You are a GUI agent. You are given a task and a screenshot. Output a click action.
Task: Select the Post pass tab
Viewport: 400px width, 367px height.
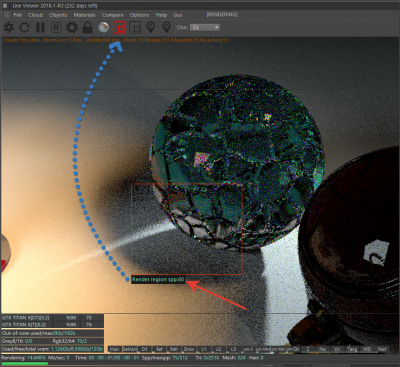(x=382, y=349)
